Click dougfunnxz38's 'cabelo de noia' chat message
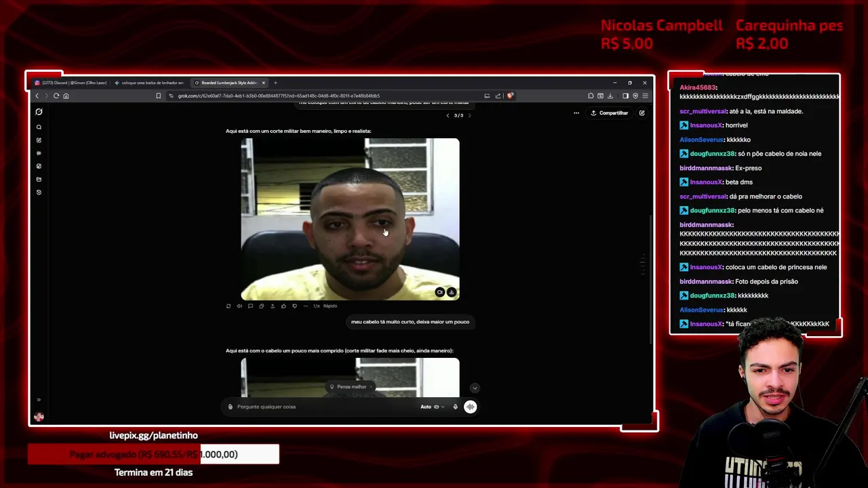 point(750,154)
